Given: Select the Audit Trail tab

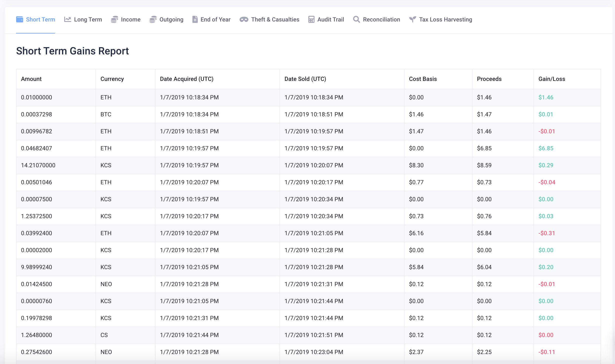Looking at the screenshot, I should coord(326,19).
